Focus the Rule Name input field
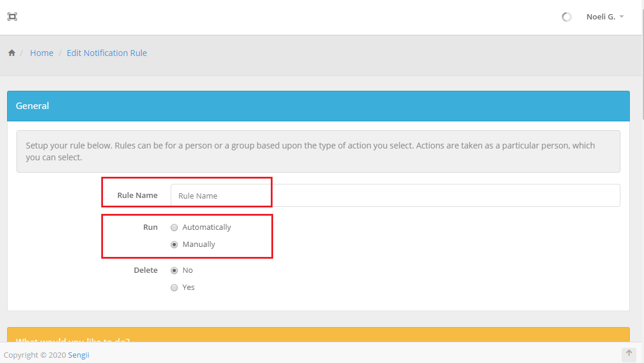Image resolution: width=644 pixels, height=363 pixels. [395, 196]
